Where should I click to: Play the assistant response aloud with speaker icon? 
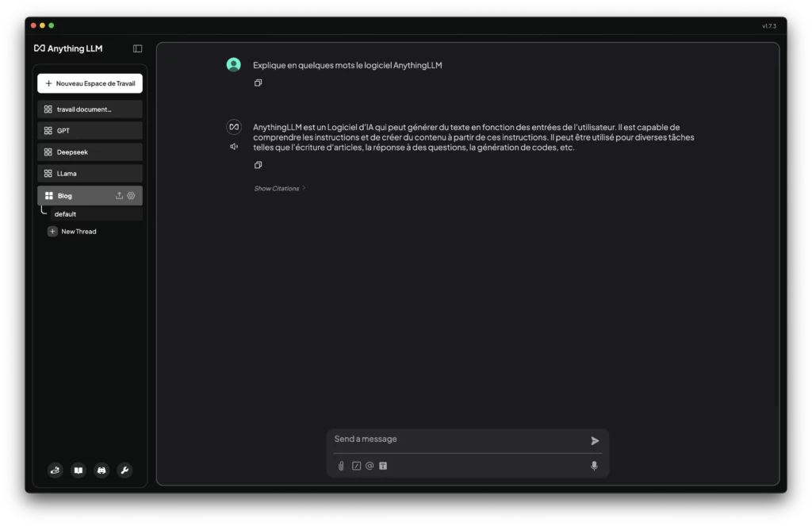pyautogui.click(x=234, y=147)
